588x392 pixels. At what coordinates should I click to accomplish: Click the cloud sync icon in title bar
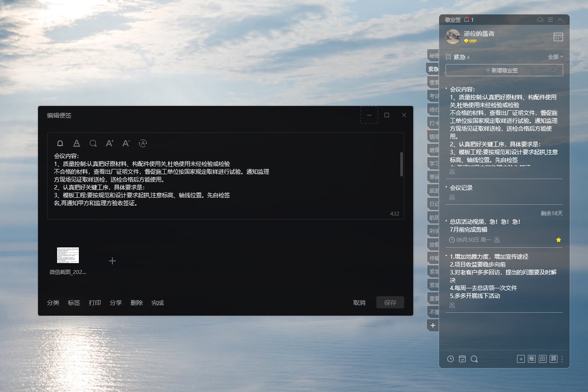tap(540, 20)
